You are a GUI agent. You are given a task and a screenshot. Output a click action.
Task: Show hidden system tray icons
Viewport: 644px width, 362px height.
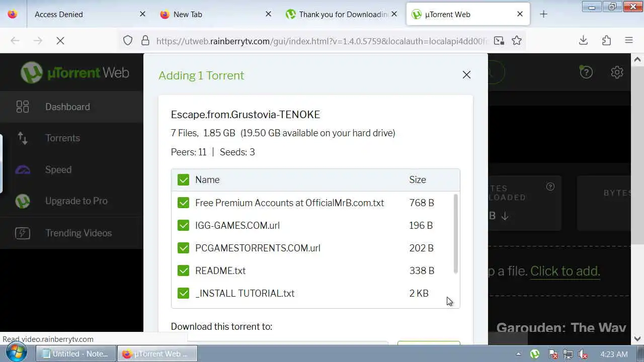[x=518, y=354]
